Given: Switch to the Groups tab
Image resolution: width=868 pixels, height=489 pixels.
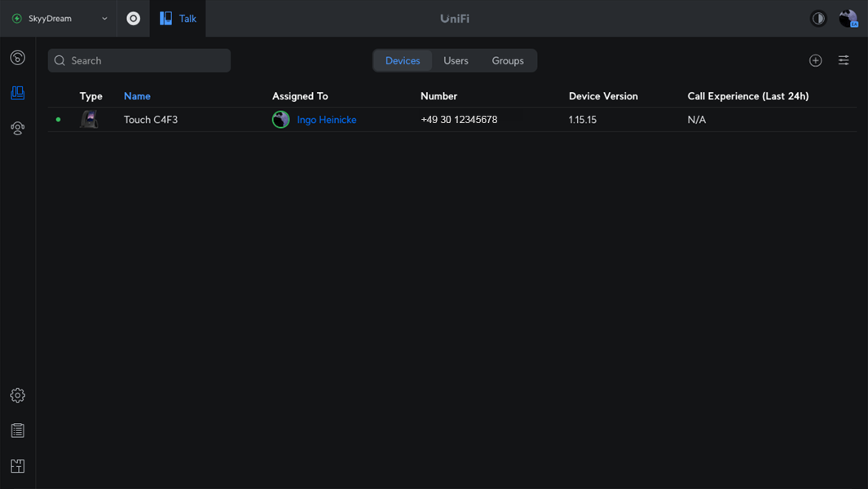Looking at the screenshot, I should point(508,60).
